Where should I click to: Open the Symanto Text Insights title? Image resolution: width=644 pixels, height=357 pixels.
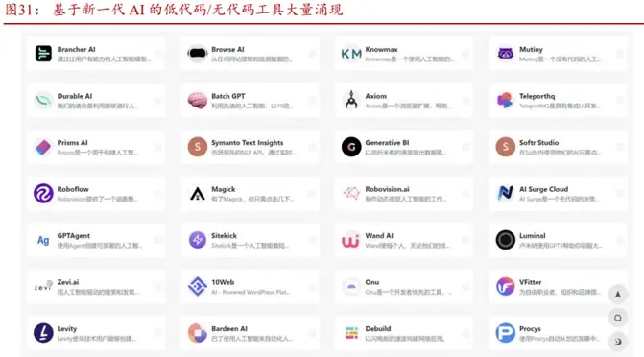248,143
